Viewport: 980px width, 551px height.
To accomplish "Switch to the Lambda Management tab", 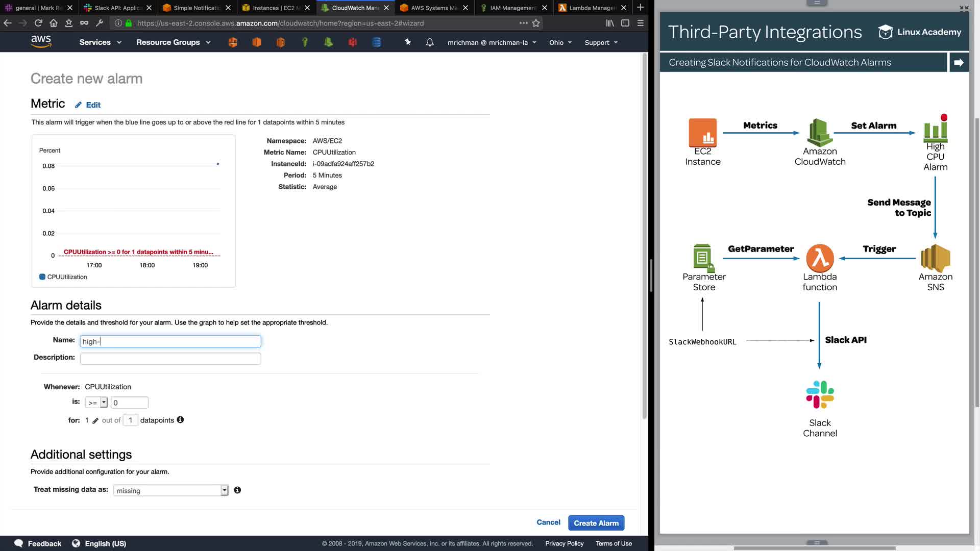I will pyautogui.click(x=592, y=8).
